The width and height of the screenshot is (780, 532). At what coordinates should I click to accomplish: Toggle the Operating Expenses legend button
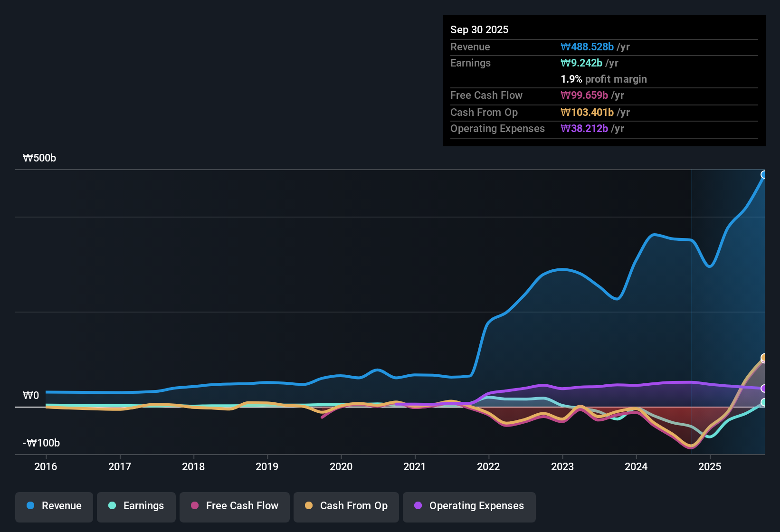(469, 507)
